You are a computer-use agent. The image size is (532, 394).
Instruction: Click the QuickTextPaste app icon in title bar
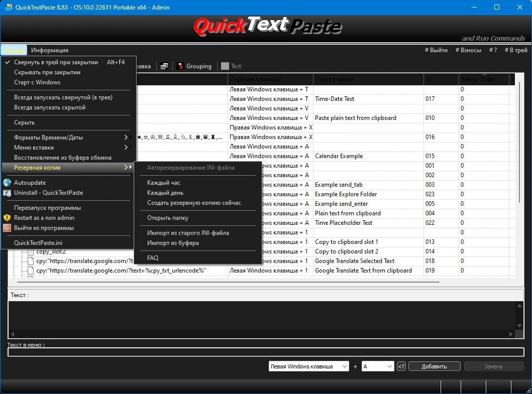click(8, 7)
